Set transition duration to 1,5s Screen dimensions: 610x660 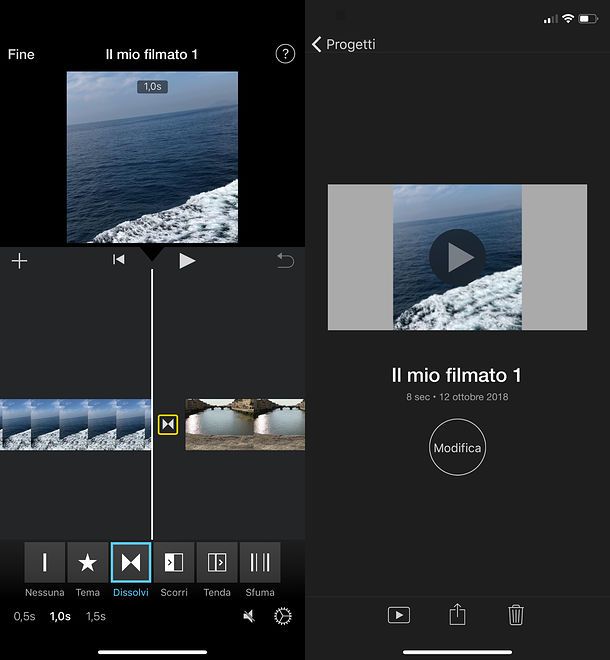pos(96,616)
